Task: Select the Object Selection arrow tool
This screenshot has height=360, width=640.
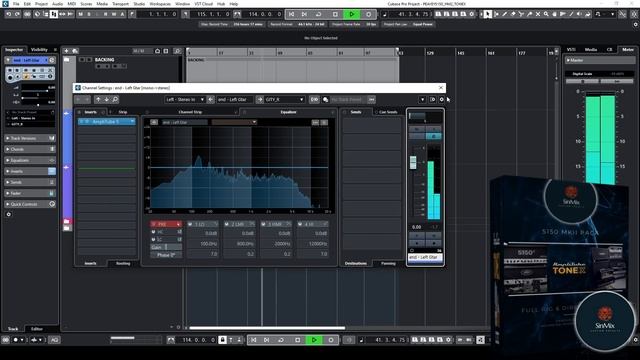Action: point(487,14)
